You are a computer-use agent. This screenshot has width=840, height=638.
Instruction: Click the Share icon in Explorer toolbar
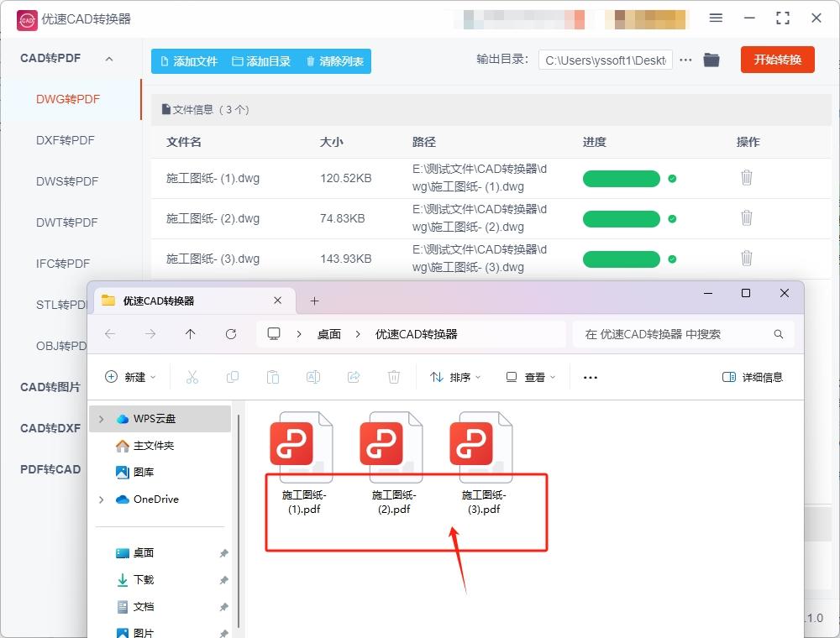(353, 377)
